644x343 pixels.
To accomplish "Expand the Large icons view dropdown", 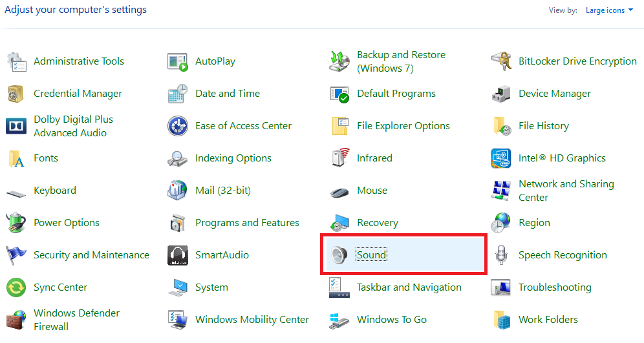I will pos(609,10).
